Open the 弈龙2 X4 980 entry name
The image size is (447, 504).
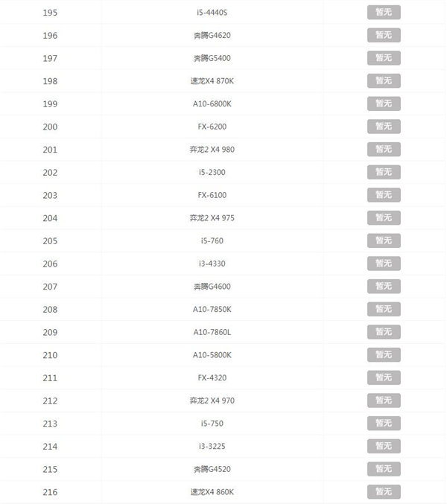pos(212,150)
